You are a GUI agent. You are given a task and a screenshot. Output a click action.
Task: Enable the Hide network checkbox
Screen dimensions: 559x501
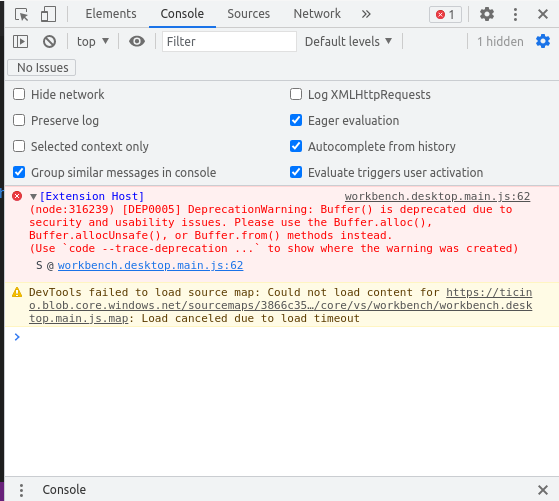pyautogui.click(x=19, y=94)
